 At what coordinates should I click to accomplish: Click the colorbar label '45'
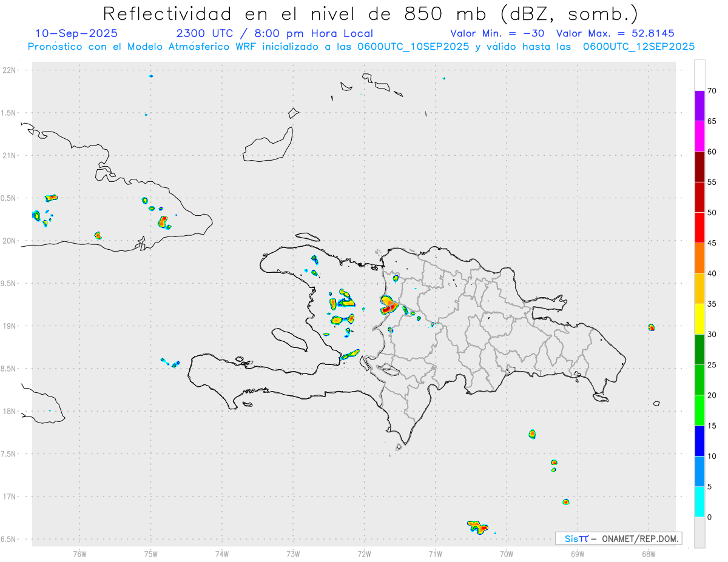[712, 243]
